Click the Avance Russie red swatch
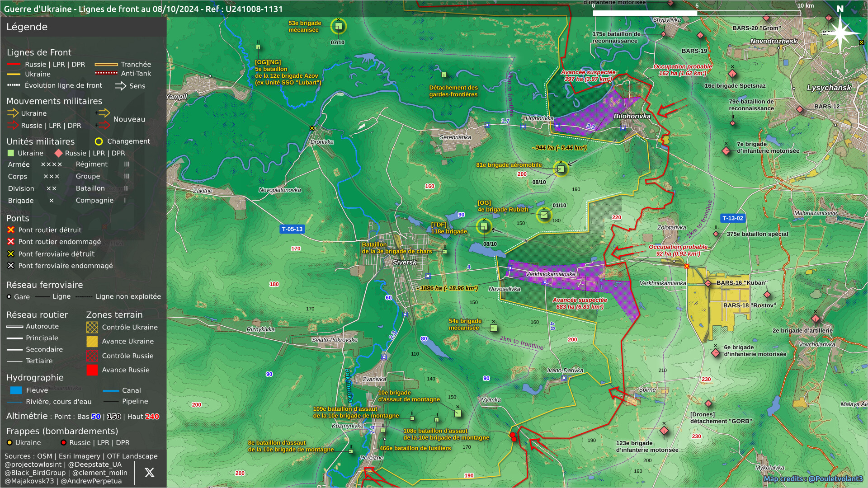 click(x=92, y=370)
